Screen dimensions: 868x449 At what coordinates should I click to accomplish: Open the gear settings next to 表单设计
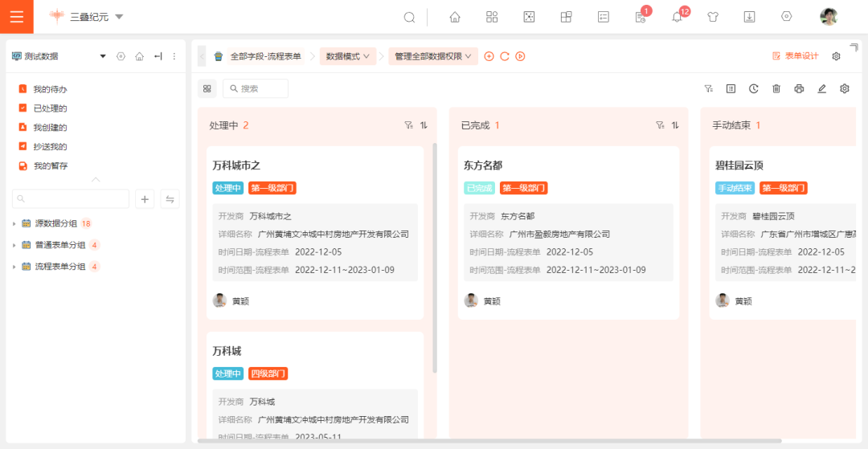(837, 56)
